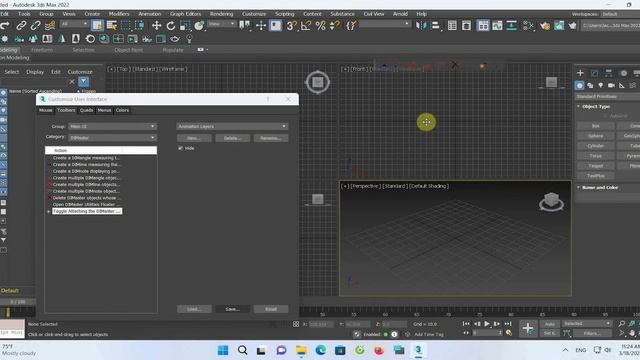Activate the Select and Scale tool
Viewport: 640px width, 360px height.
pos(184,25)
